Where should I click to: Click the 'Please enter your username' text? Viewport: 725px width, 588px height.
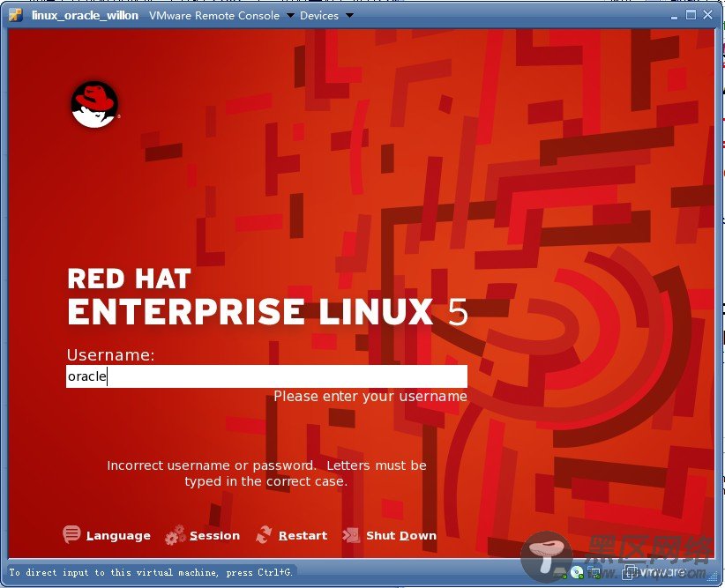370,396
